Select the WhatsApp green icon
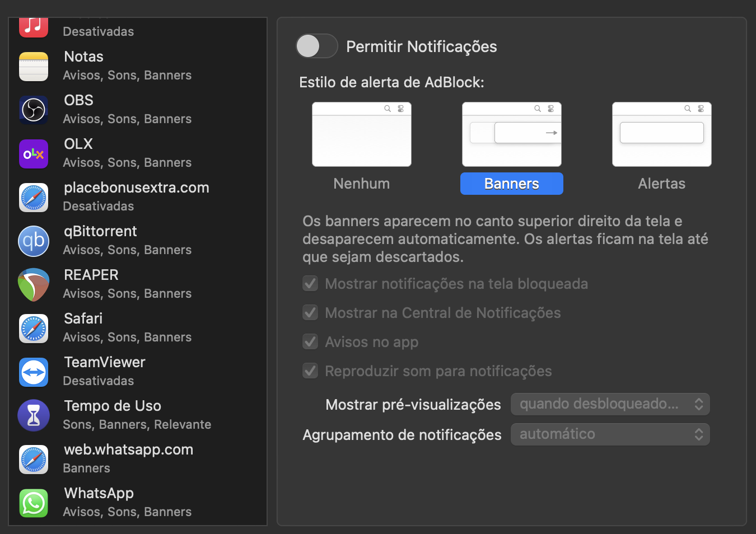Viewport: 756px width, 534px height. [34, 503]
